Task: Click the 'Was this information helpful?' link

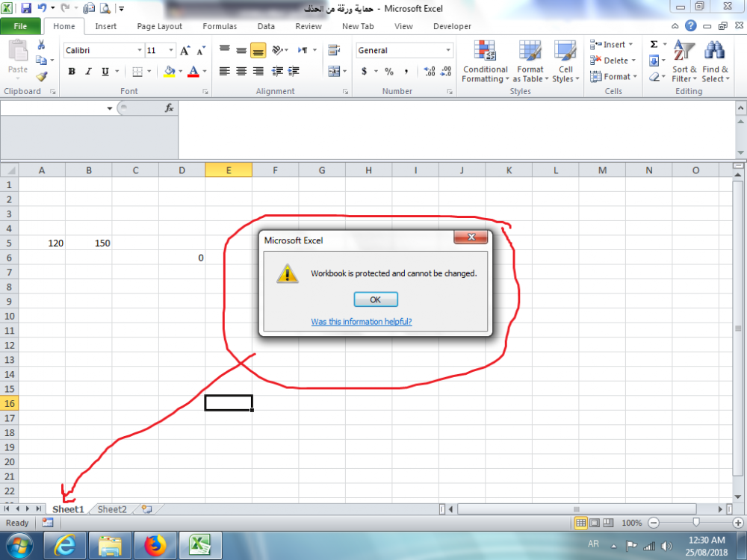Action: pyautogui.click(x=362, y=321)
